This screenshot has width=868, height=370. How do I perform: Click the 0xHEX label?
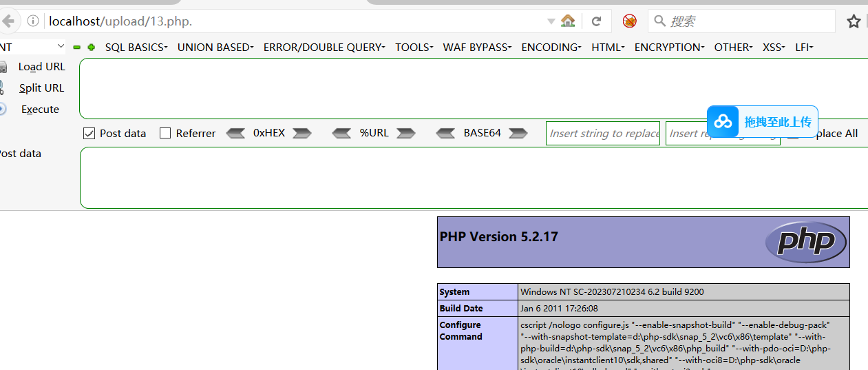[269, 133]
